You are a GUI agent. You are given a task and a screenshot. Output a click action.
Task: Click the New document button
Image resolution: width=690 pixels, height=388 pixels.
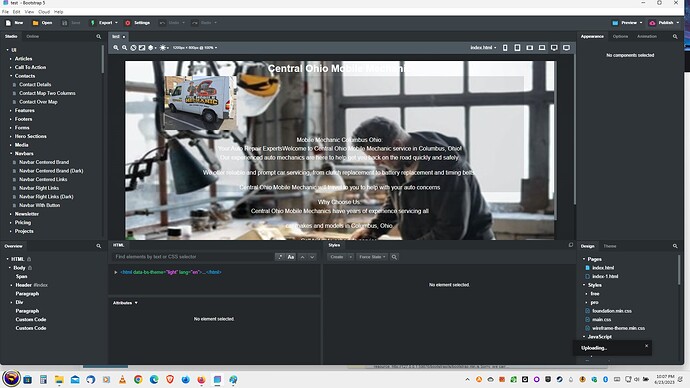click(14, 23)
